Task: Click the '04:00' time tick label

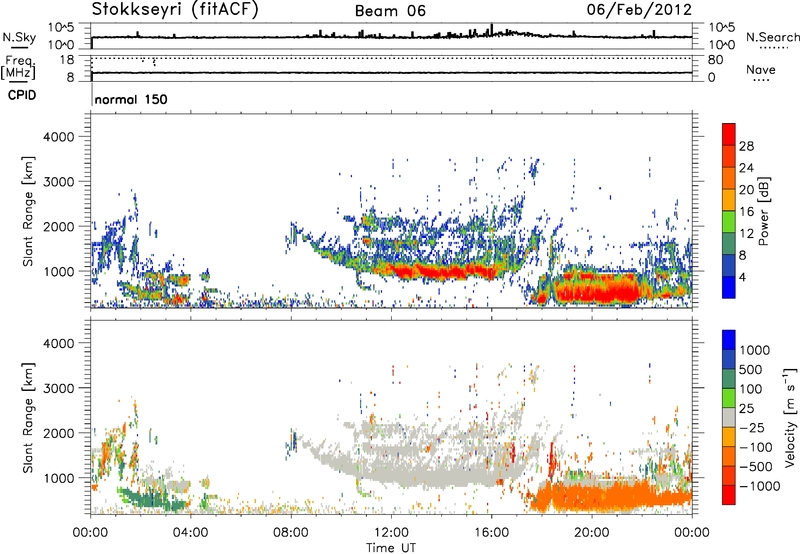Action: [191, 533]
